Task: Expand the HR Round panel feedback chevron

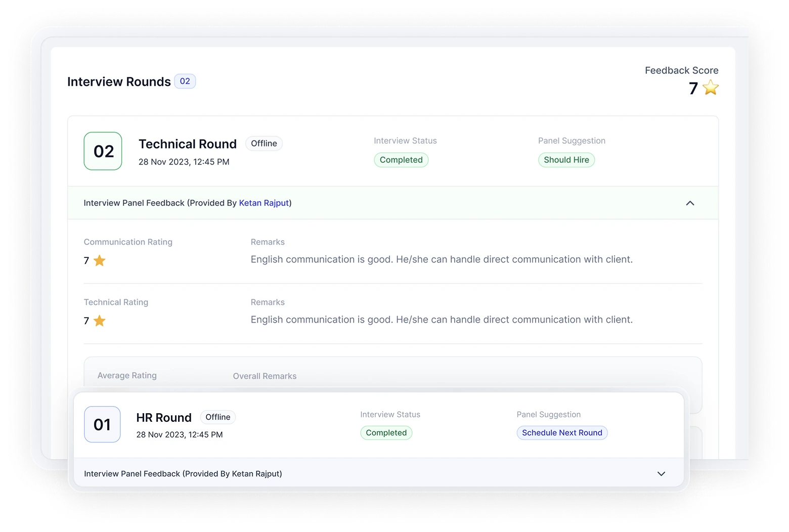Action: click(661, 474)
